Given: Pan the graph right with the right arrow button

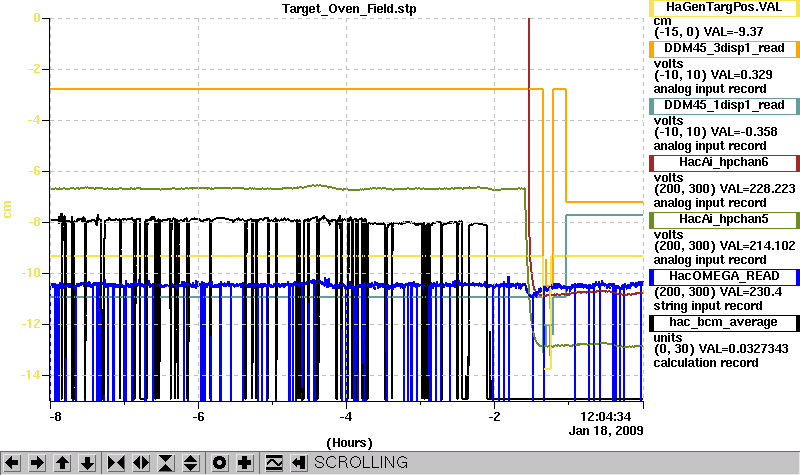Looking at the screenshot, I should click(37, 463).
